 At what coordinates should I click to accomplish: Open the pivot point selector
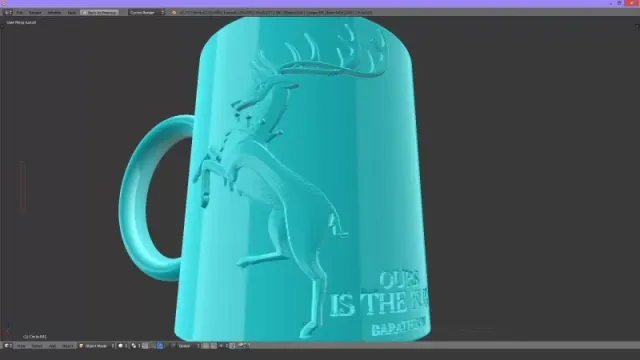pyautogui.click(x=136, y=346)
